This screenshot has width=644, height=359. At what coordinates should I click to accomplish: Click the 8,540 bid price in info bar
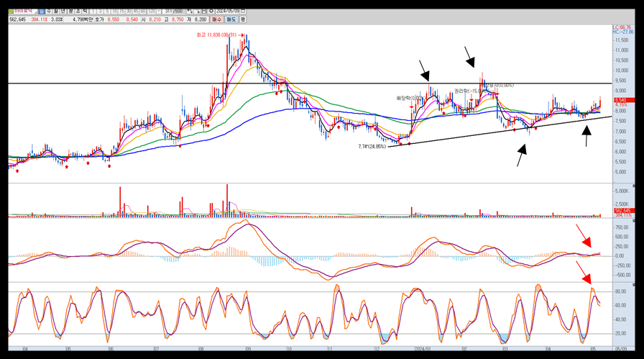[132, 19]
